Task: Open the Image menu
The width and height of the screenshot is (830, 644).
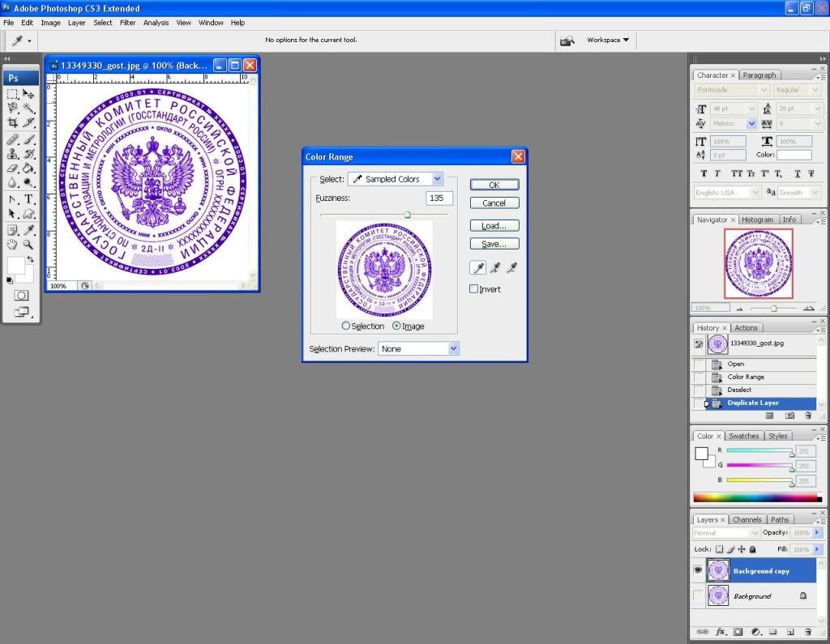Action: [x=51, y=23]
